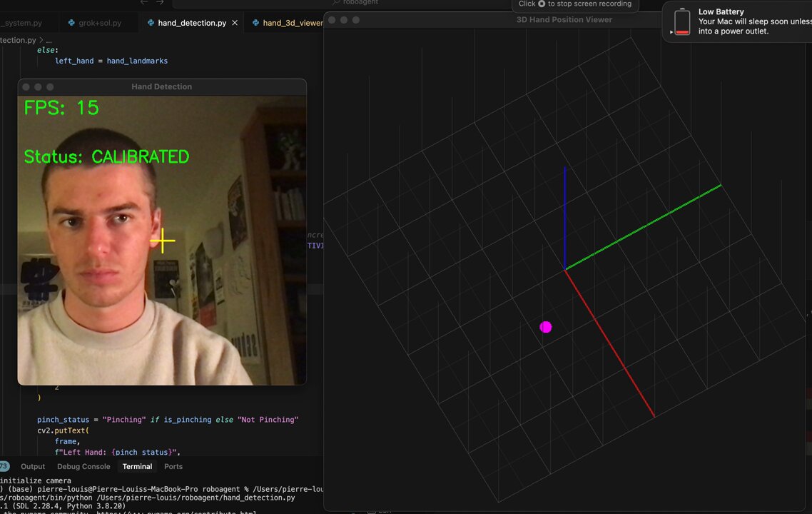This screenshot has height=514, width=812.
Task: Click the 'frame,' code line
Action: coord(67,441)
